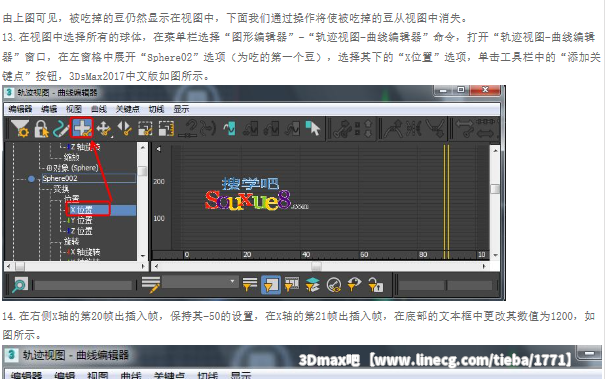The width and height of the screenshot is (611, 379).
Task: Click the Lock Selection padlock icon
Action: coord(41,129)
